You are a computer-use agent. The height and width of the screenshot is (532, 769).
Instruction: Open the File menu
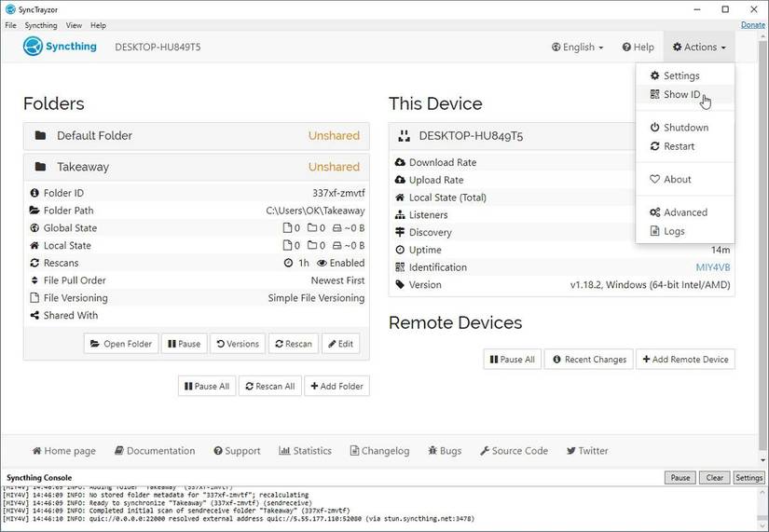coord(11,25)
